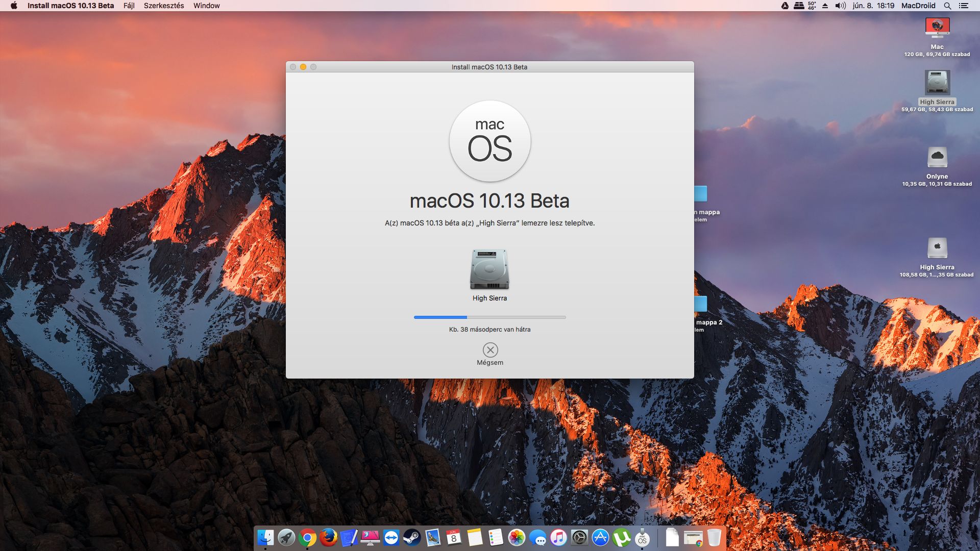The width and height of the screenshot is (980, 551).
Task: Open CleanMyMac from the Dock
Action: click(x=370, y=537)
